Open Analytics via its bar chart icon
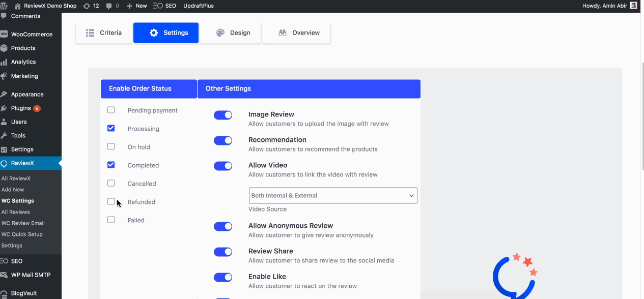The height and width of the screenshot is (299, 644). (x=5, y=62)
